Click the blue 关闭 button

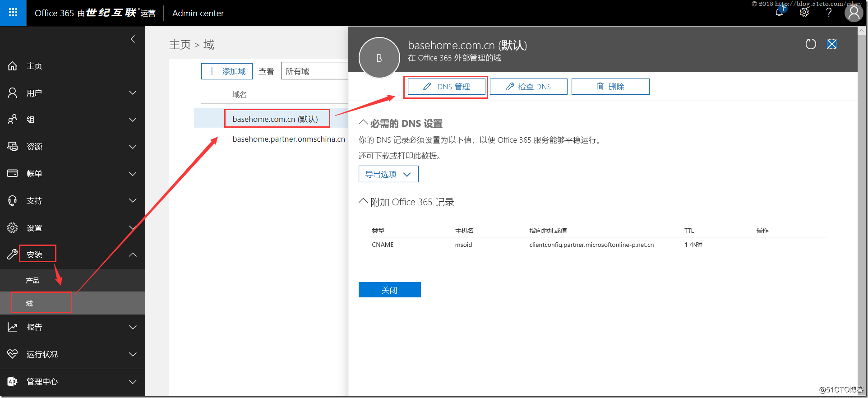click(390, 290)
